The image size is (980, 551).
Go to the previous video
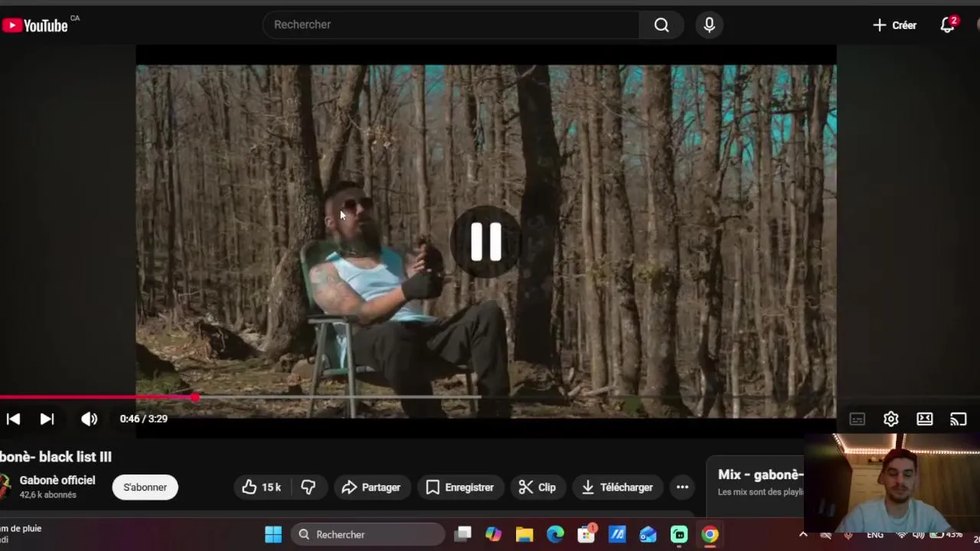coord(13,419)
